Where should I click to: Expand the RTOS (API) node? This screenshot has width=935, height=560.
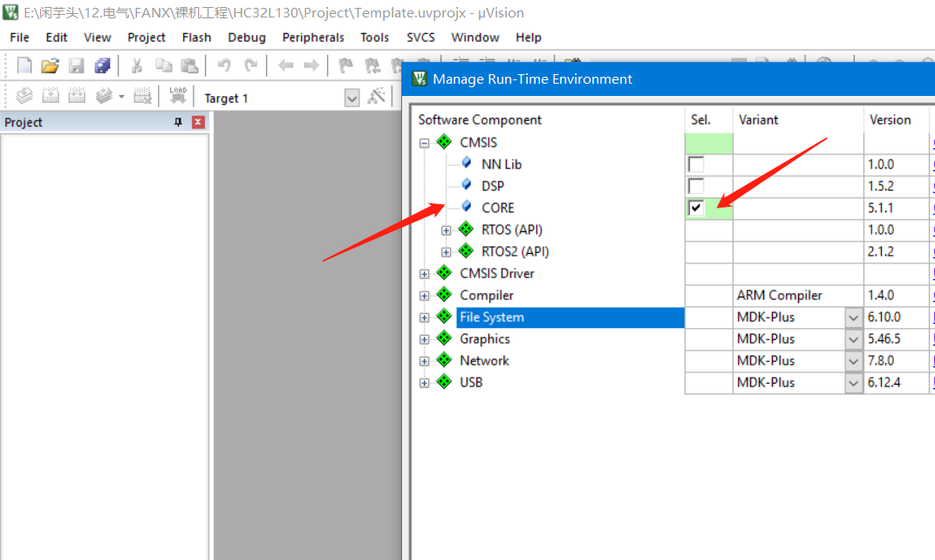click(446, 230)
